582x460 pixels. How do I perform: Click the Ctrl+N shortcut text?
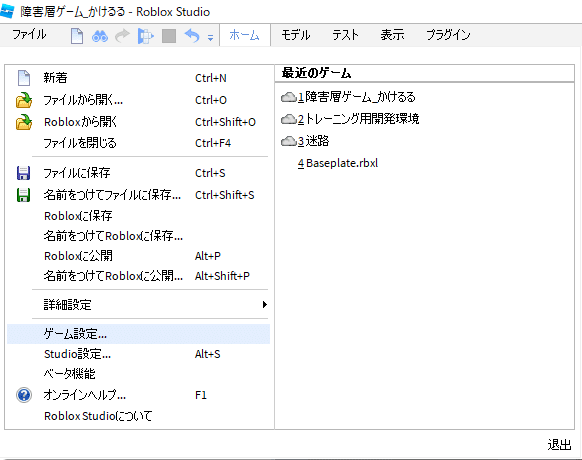tap(211, 78)
